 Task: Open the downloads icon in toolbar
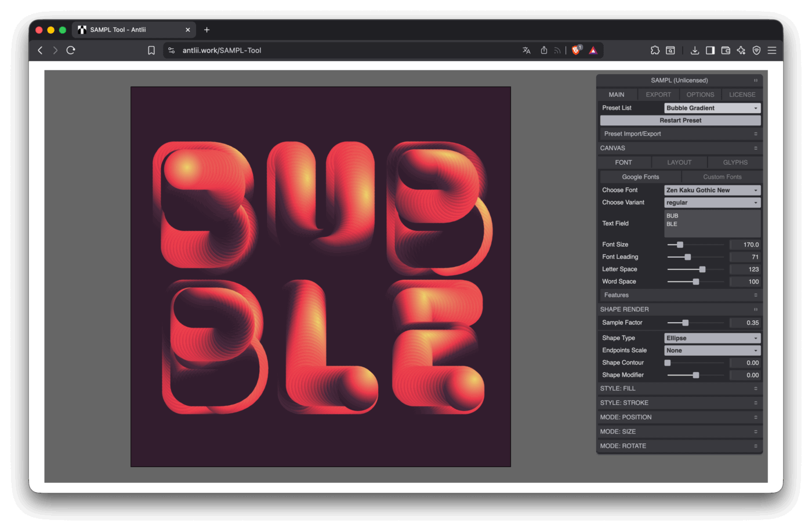pyautogui.click(x=694, y=50)
